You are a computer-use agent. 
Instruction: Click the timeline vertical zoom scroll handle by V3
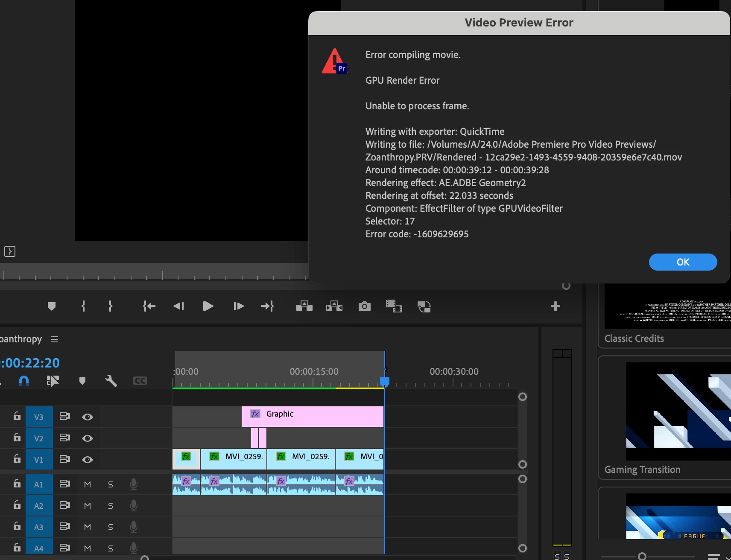click(x=522, y=397)
